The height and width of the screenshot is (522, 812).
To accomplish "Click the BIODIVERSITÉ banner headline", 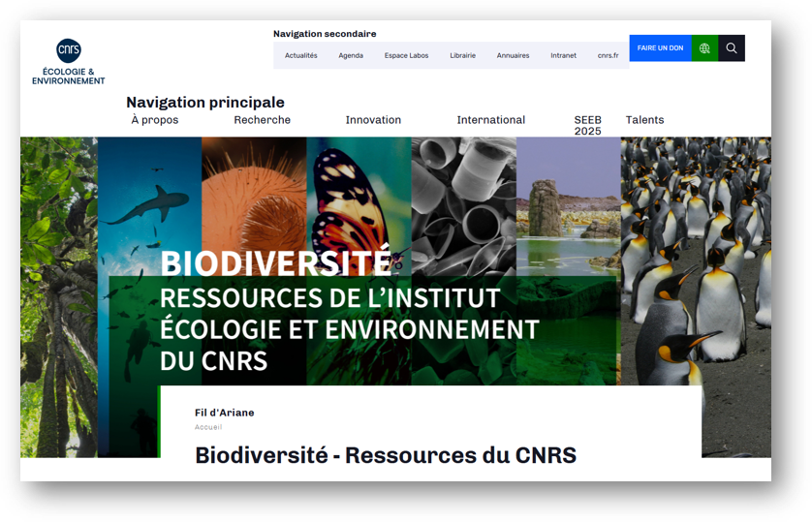I will click(x=276, y=262).
